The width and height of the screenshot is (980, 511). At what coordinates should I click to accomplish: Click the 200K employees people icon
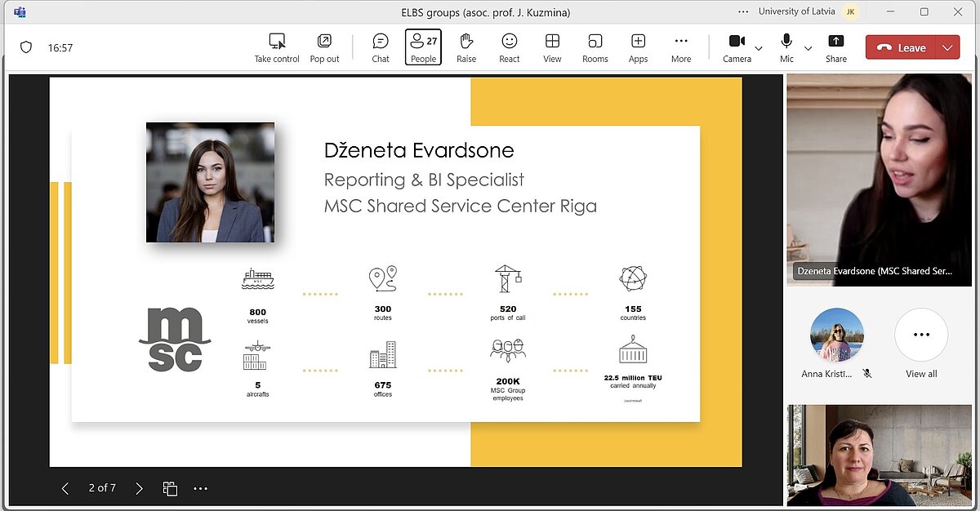[x=507, y=352]
